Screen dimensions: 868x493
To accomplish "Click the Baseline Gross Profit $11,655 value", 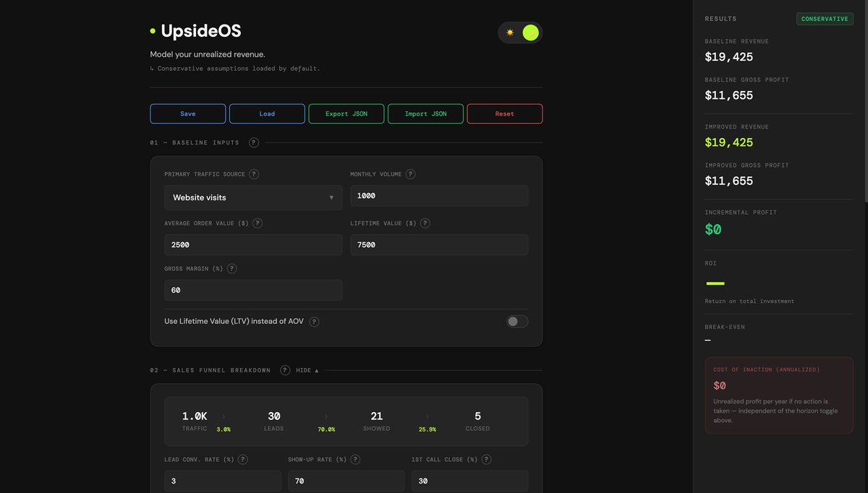I will pos(729,95).
